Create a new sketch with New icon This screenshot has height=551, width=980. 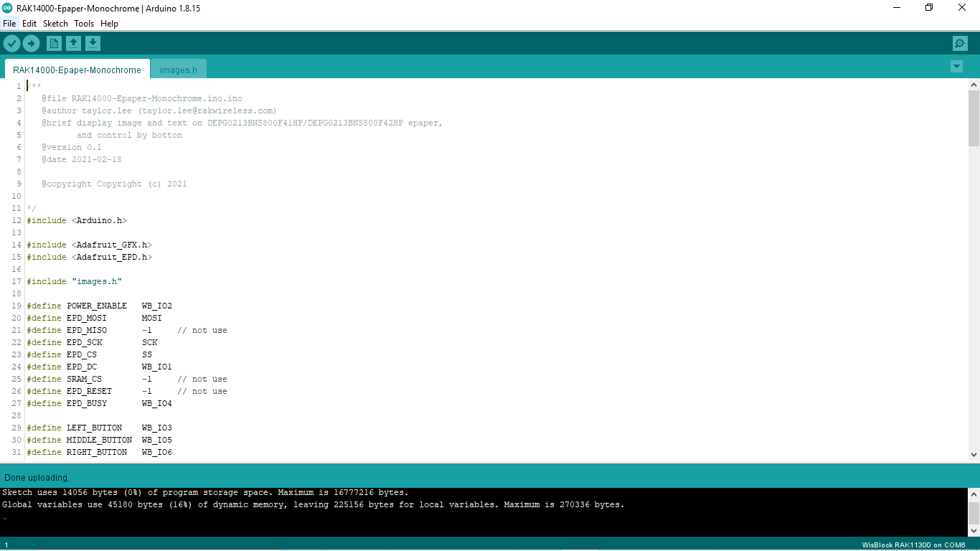pyautogui.click(x=54, y=44)
